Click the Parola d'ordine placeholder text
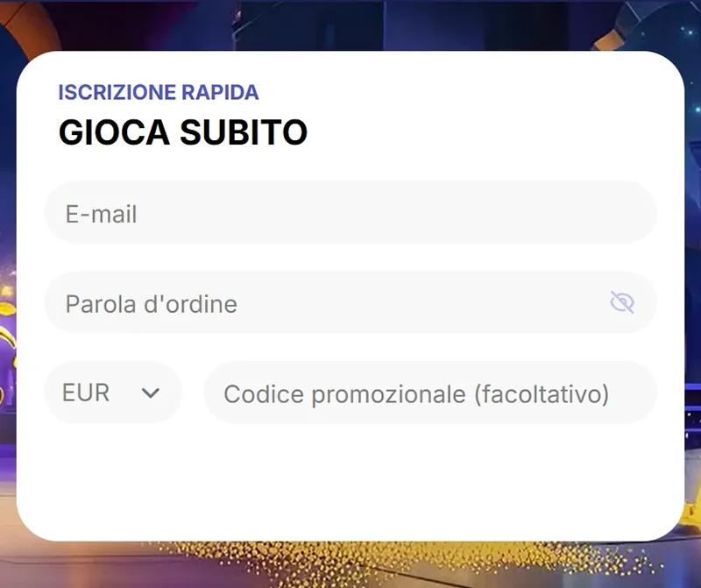Screen dimensions: 701x588 [151, 304]
